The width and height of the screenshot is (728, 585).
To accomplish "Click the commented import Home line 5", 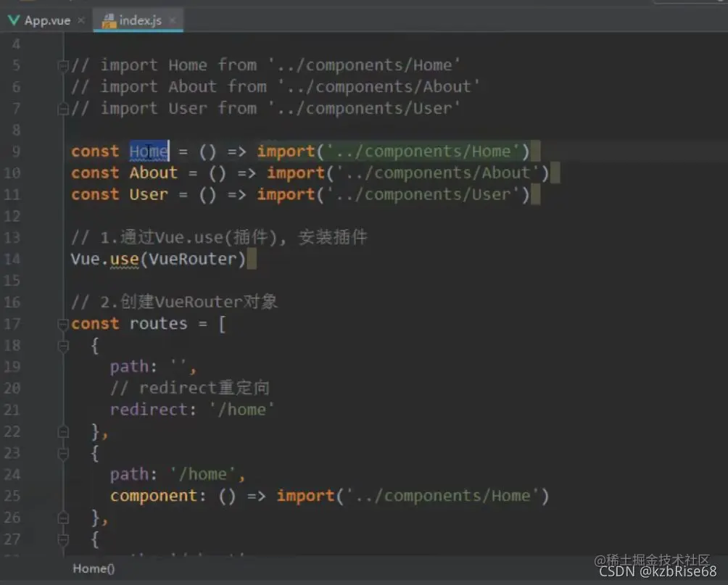I will (265, 65).
